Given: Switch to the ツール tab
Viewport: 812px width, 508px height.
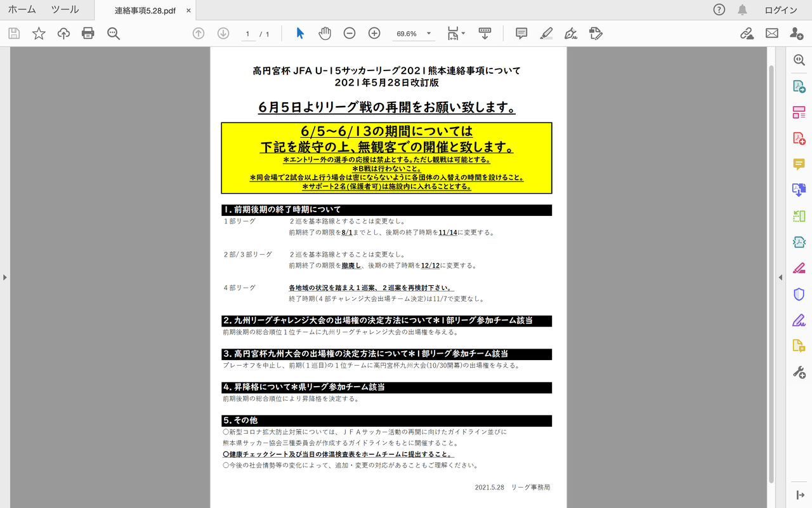Looking at the screenshot, I should (65, 10).
